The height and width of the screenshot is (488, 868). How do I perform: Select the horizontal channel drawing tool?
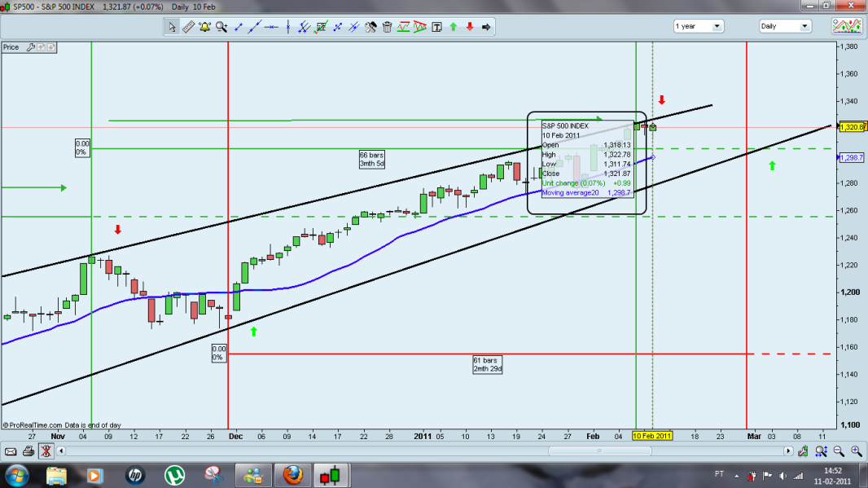point(404,27)
